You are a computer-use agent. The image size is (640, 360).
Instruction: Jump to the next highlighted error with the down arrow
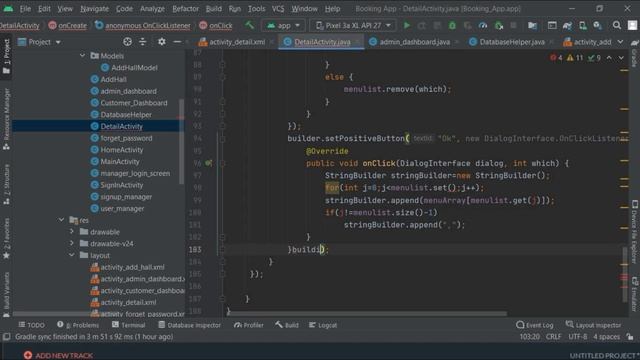621,58
